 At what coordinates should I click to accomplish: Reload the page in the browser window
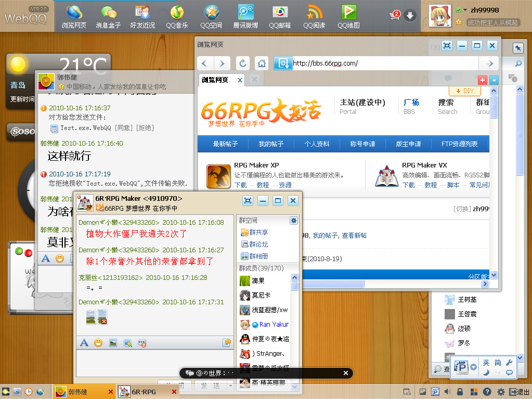pos(242,63)
